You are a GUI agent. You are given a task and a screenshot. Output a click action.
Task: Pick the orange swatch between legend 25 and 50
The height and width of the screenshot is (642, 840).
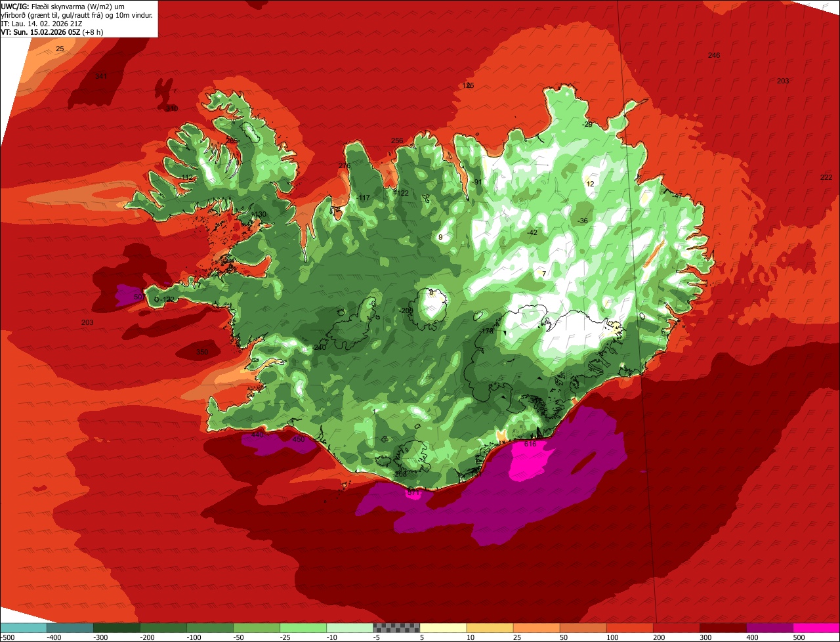point(536,628)
